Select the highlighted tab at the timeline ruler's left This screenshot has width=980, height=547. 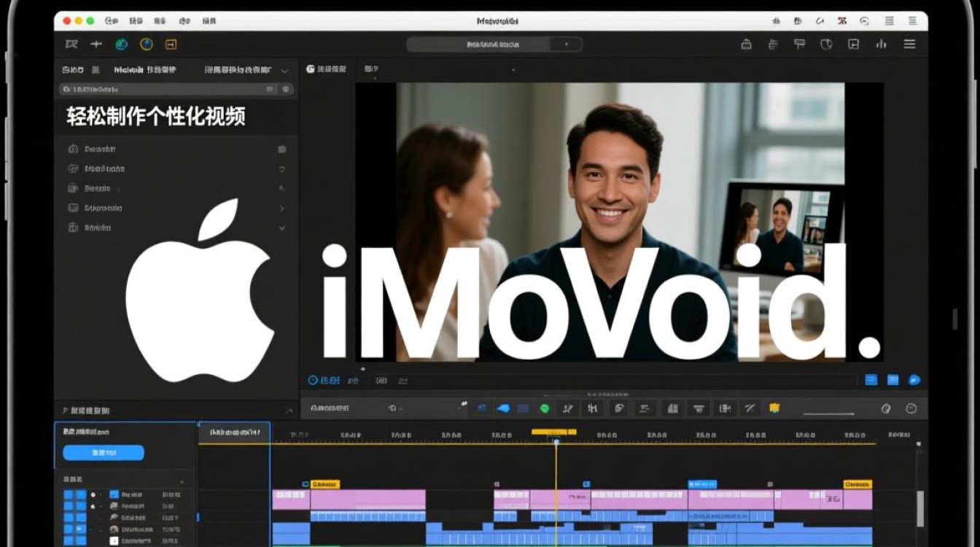(234, 432)
